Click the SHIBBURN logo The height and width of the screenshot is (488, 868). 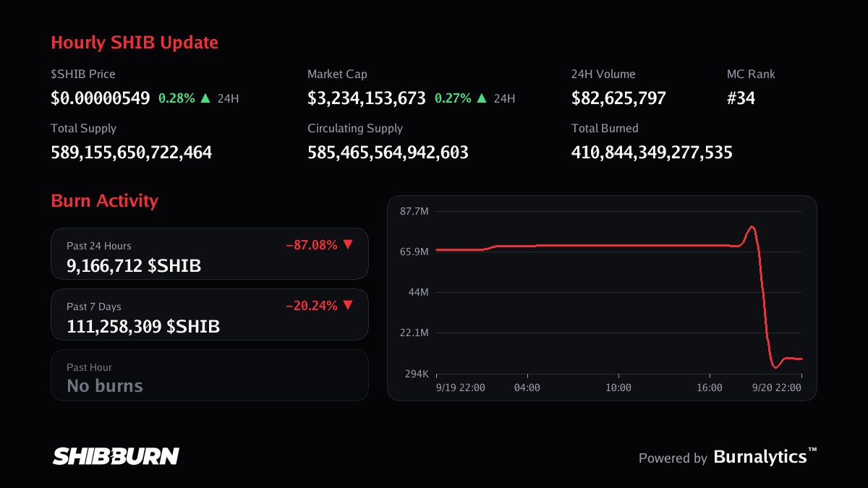pyautogui.click(x=116, y=456)
